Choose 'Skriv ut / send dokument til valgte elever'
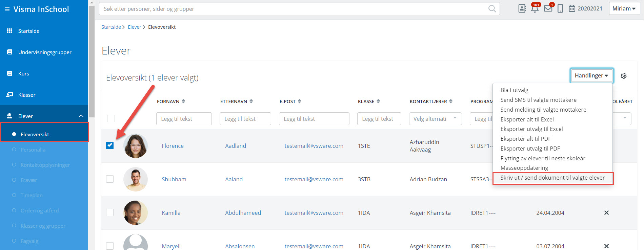The image size is (644, 250). point(552,178)
